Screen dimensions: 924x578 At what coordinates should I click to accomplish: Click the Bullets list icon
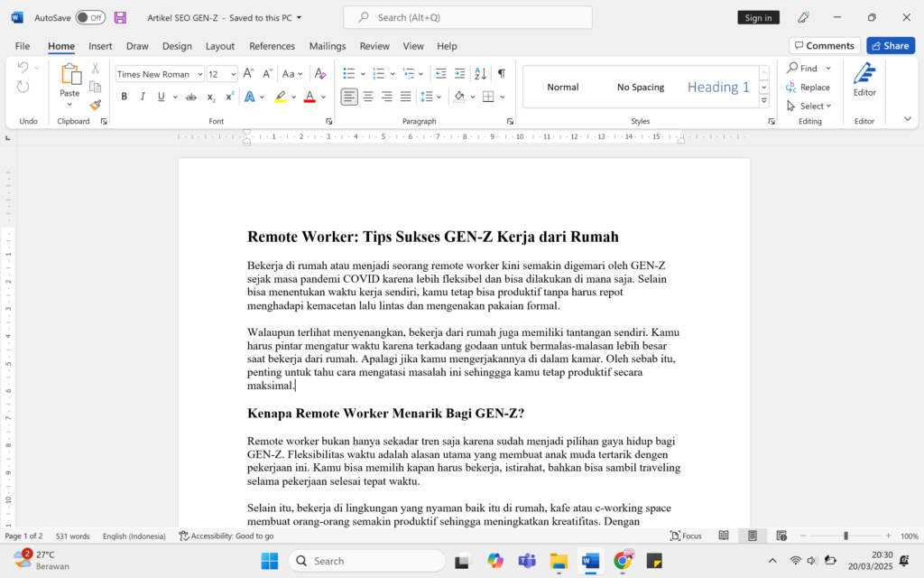(x=349, y=74)
